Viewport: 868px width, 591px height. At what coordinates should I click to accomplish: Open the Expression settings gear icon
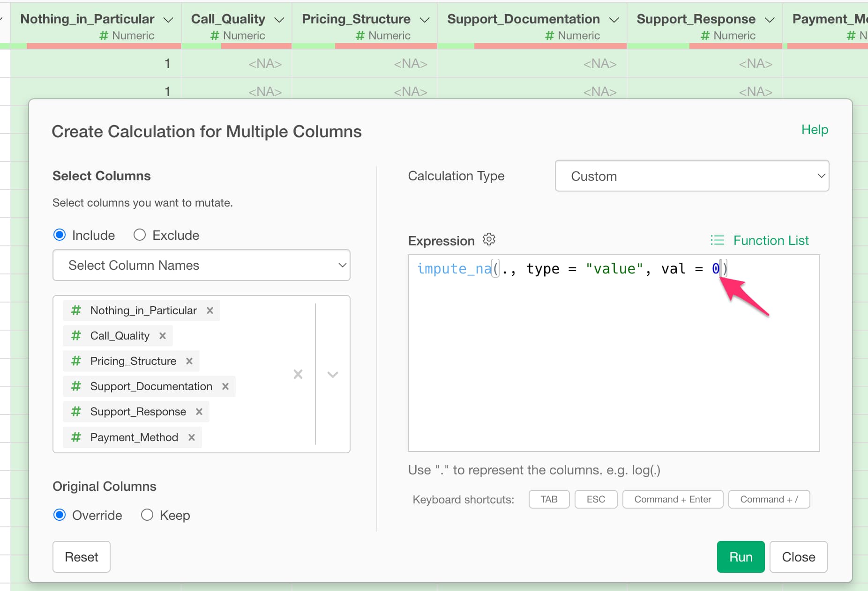click(489, 239)
